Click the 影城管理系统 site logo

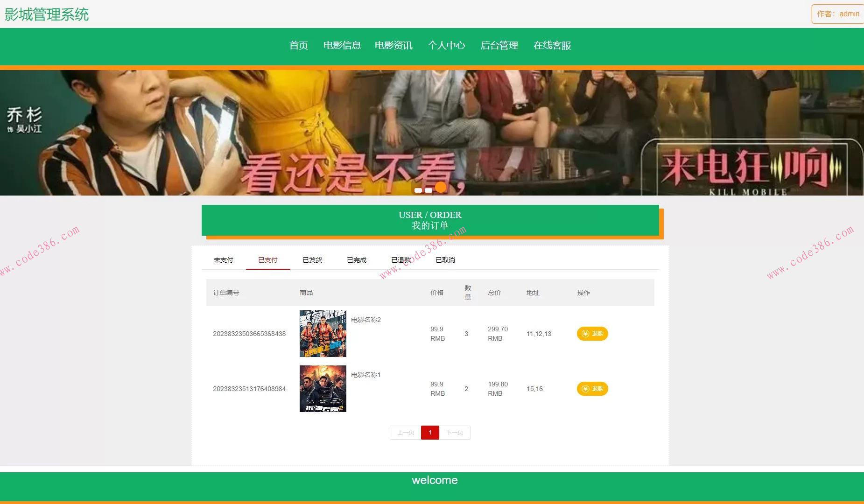coord(46,14)
